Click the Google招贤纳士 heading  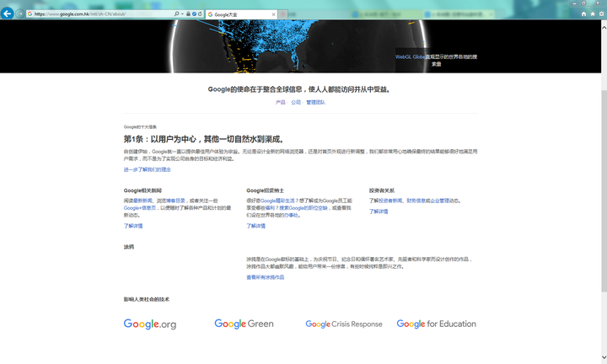266,190
